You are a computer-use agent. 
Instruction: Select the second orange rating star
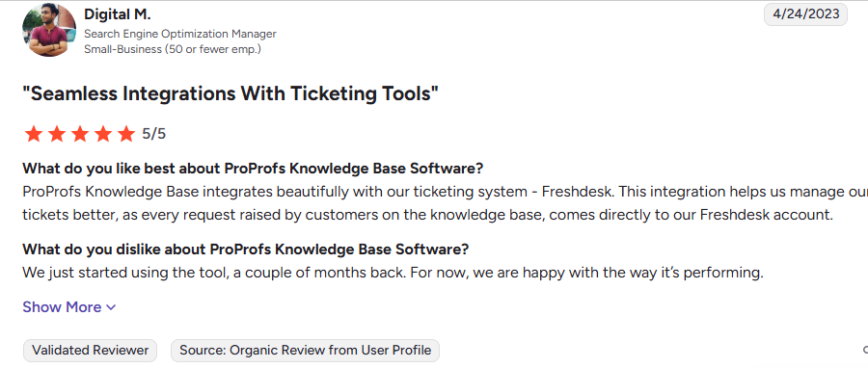coord(57,134)
